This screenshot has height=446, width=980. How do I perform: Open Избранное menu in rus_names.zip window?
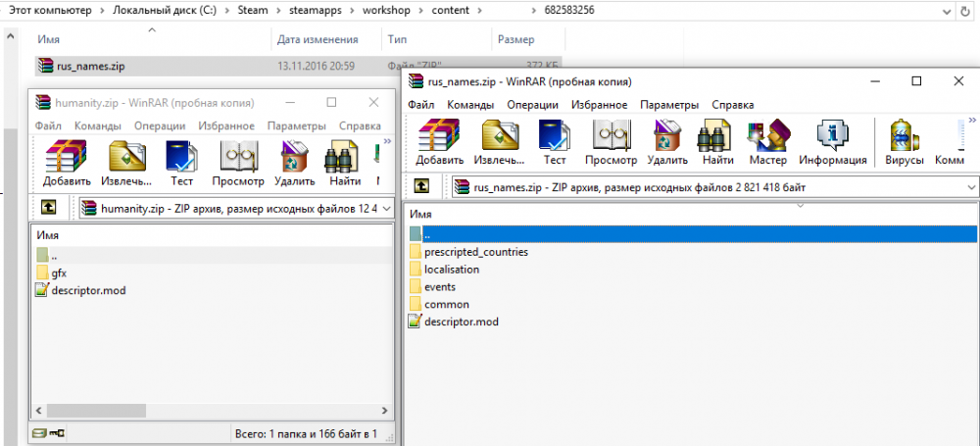coord(600,105)
